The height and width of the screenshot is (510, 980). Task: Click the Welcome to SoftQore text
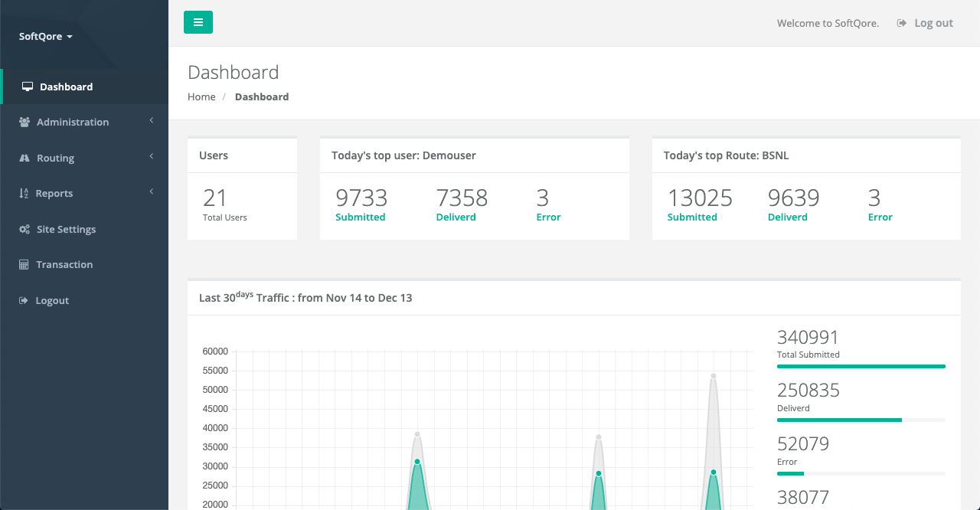(x=828, y=23)
